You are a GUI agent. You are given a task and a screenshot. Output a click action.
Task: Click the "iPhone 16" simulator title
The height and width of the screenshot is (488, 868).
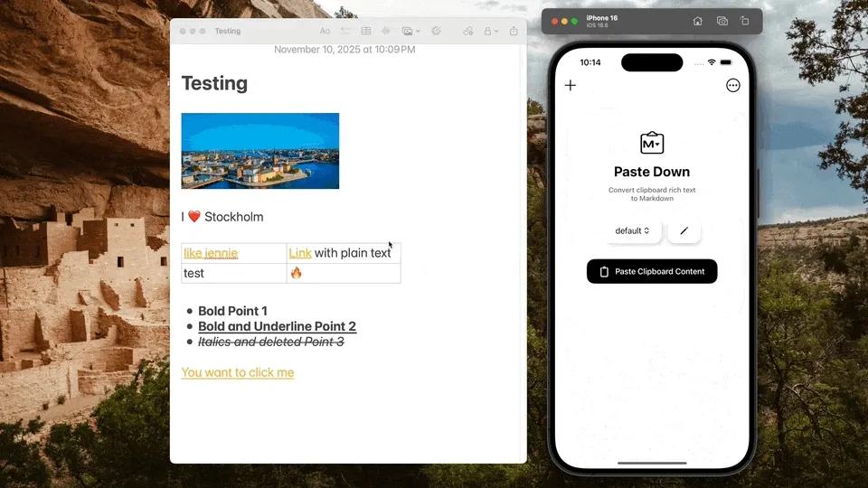pos(602,18)
